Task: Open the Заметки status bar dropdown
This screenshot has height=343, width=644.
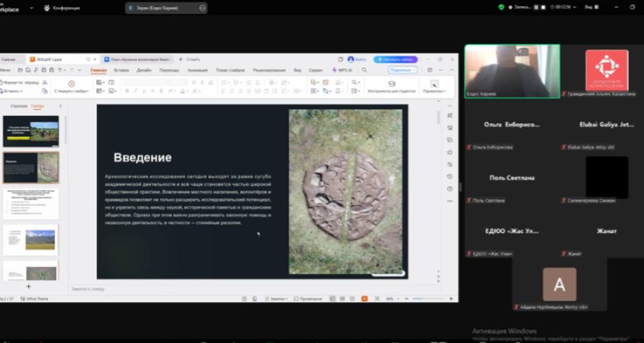Action: (x=277, y=298)
